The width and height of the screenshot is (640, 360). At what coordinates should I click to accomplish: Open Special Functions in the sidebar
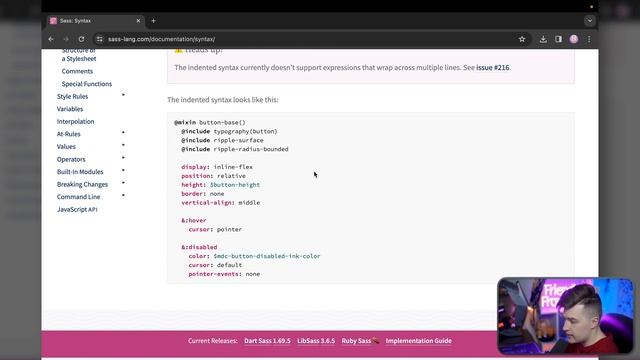pyautogui.click(x=87, y=84)
